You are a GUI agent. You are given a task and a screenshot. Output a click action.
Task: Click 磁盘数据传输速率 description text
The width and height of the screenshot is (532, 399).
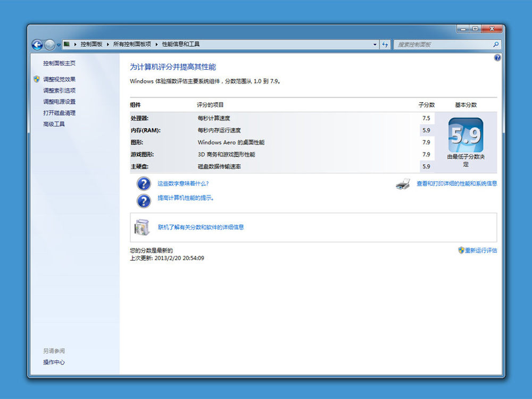(219, 167)
